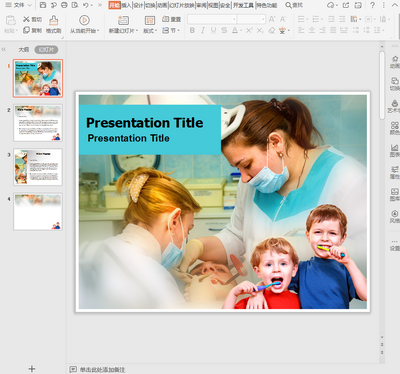Select Slides (幻灯片) view pill button
Image resolution: width=400 pixels, height=374 pixels.
pos(46,50)
